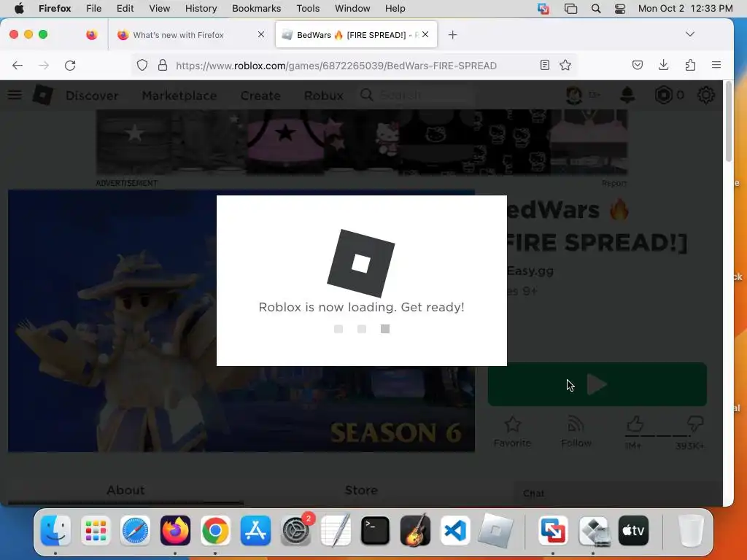Viewport: 747px width, 560px height.
Task: Switch to the Store tab
Action: click(x=361, y=491)
